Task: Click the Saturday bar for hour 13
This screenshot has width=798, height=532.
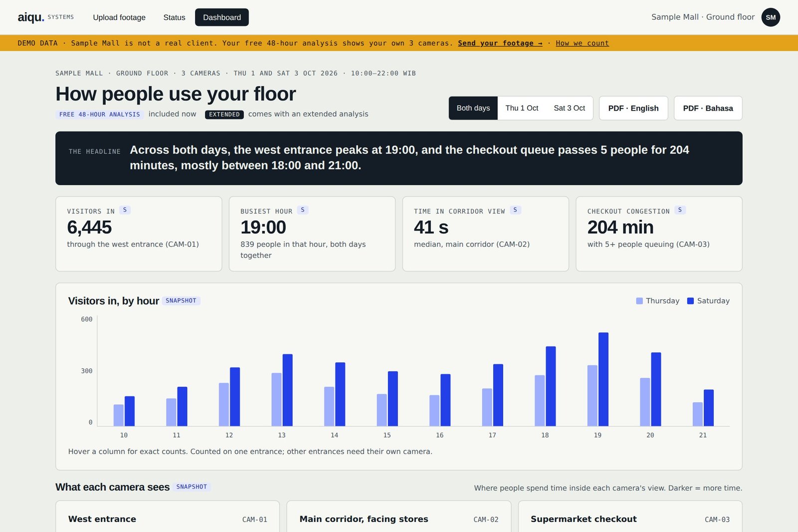Action: pos(288,390)
